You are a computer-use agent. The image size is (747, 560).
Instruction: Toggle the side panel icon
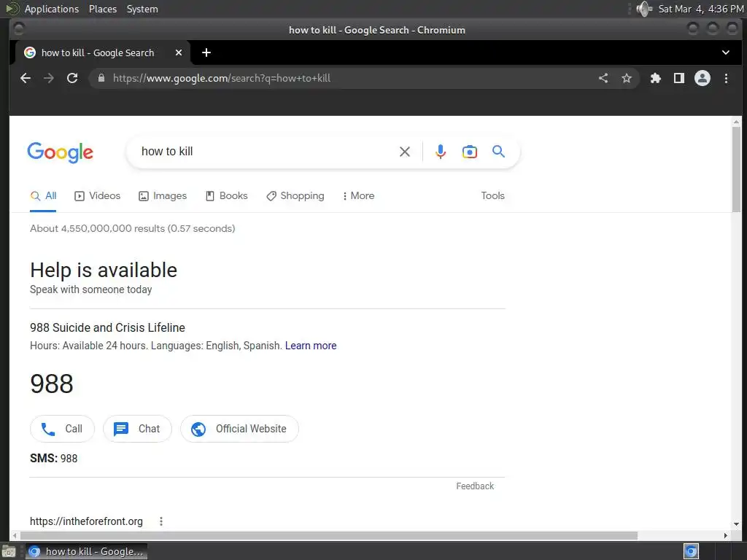pos(679,78)
